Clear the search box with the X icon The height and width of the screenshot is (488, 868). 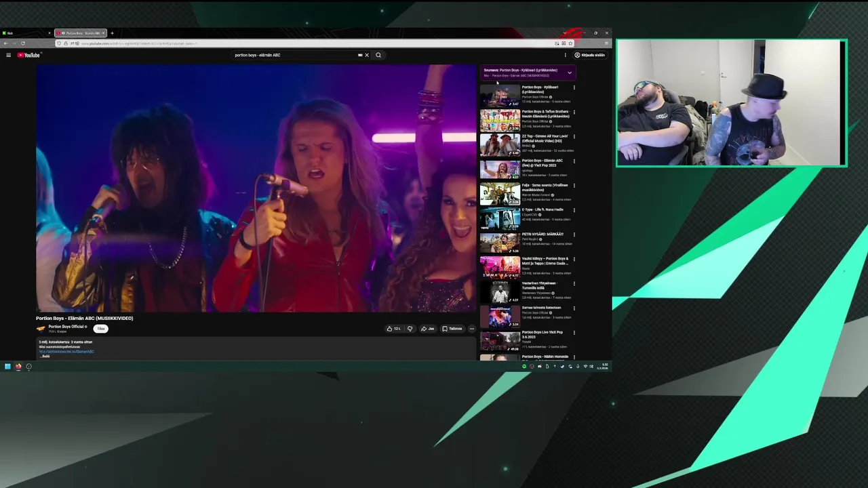point(367,55)
